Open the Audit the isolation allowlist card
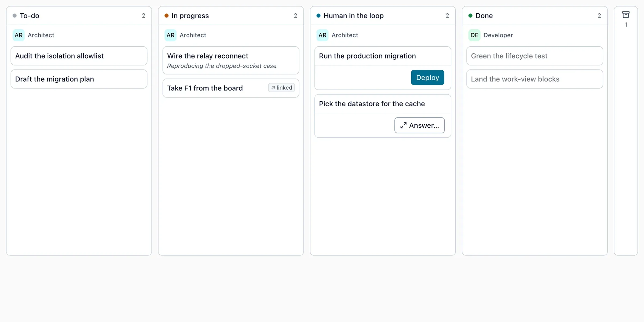The image size is (644, 322). [79, 56]
